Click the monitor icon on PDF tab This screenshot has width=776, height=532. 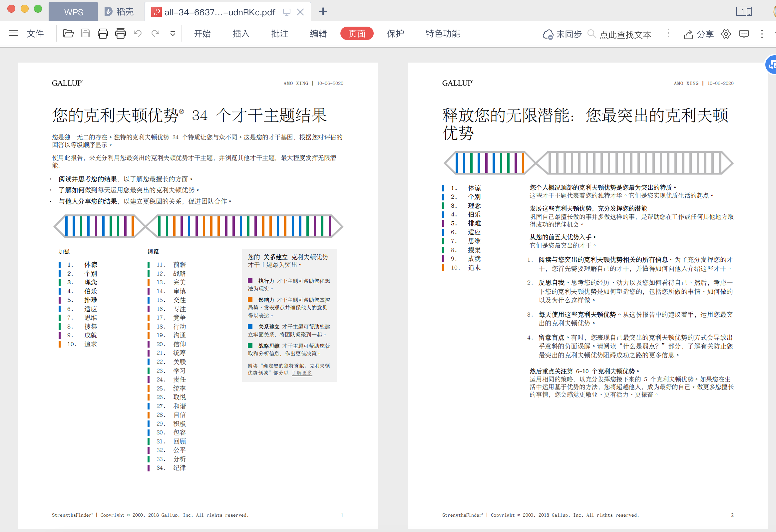tap(286, 12)
